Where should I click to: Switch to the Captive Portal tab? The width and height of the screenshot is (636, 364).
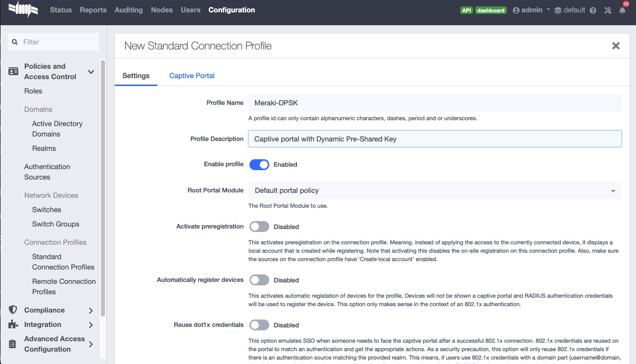(192, 76)
